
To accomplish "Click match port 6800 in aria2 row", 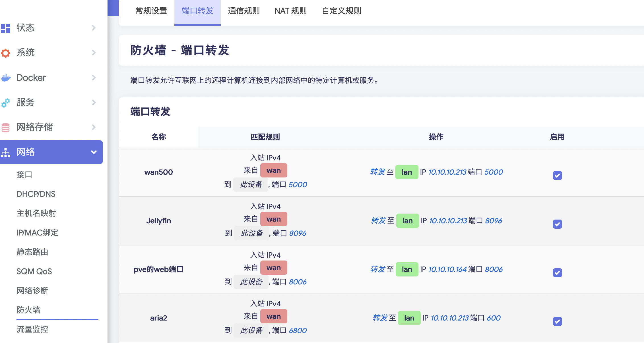I will pos(298,330).
